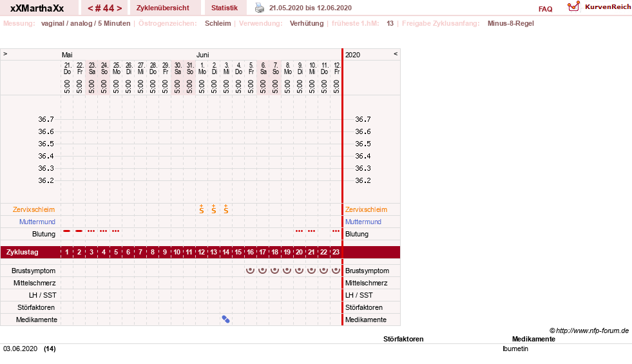
Task: Click breast symptom icon on cycle day 22
Action: [x=323, y=270]
